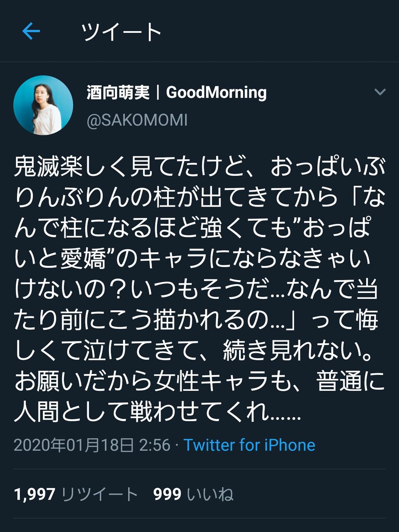Click the tweet time 2:56
The image size is (399, 532).
tap(155, 445)
